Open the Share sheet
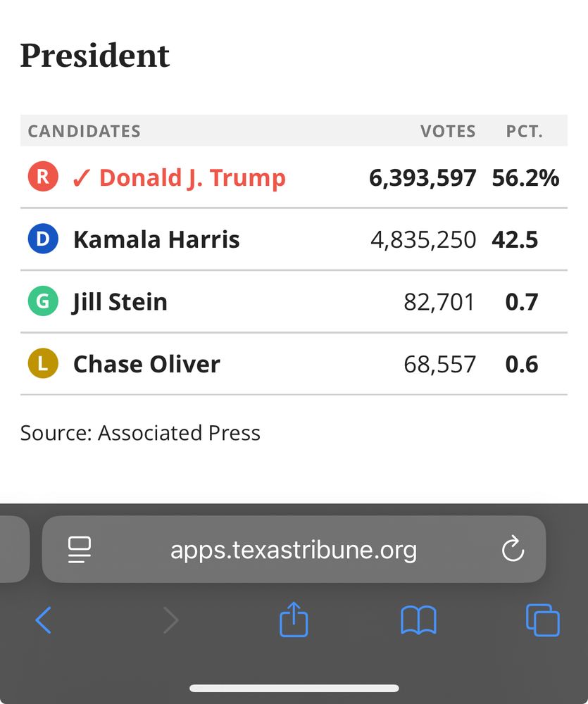Screen dimensions: 588x704 (x=294, y=620)
